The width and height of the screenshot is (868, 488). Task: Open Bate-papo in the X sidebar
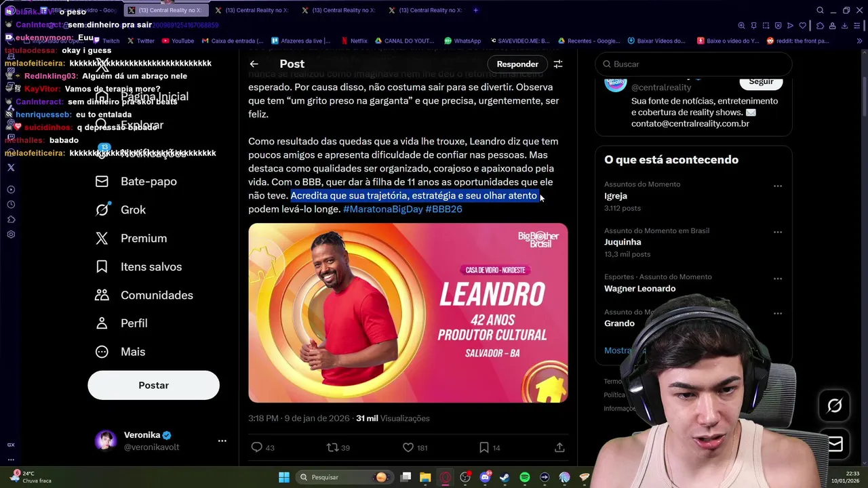(x=136, y=182)
